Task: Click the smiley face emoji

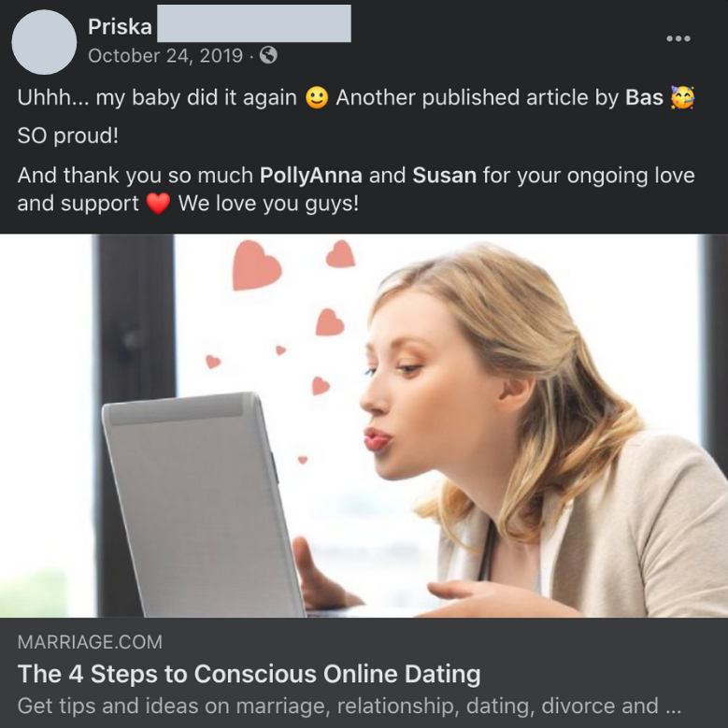Action: (x=317, y=98)
